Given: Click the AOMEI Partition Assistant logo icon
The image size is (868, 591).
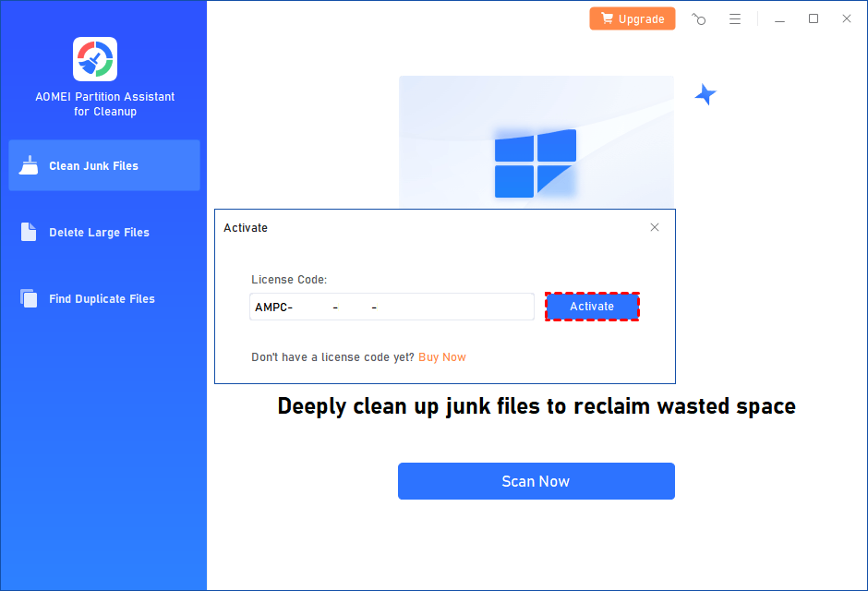Looking at the screenshot, I should 95,59.
